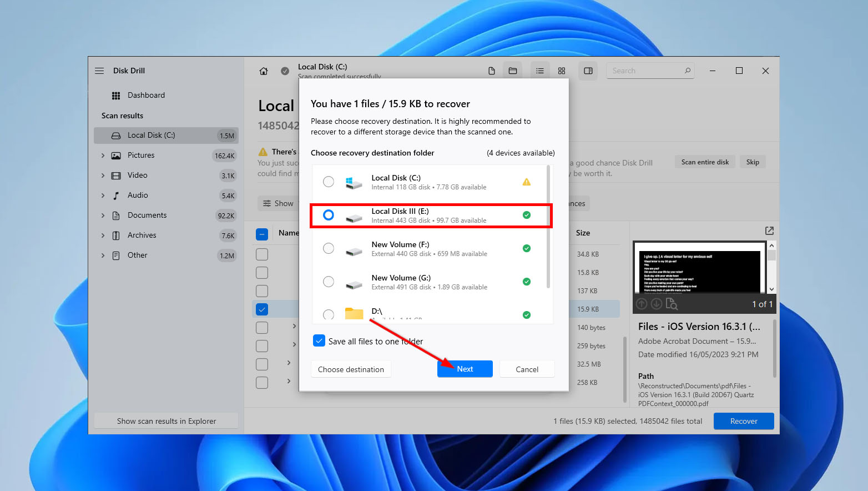Toggle the preview pane icon
This screenshot has height=491, width=868.
pyautogui.click(x=588, y=71)
